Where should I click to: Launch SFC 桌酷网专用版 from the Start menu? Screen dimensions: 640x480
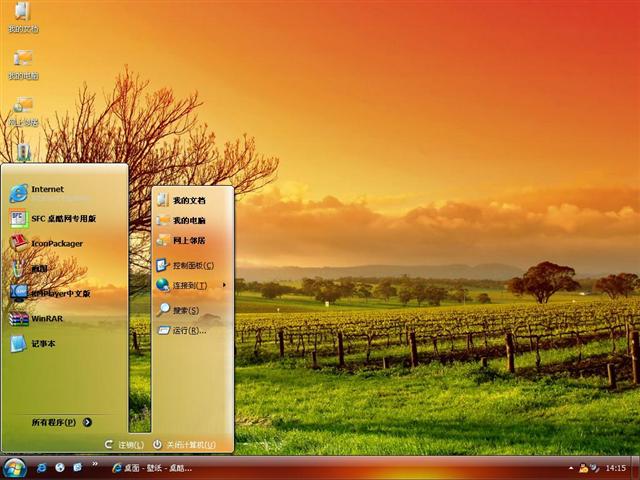coord(62,218)
